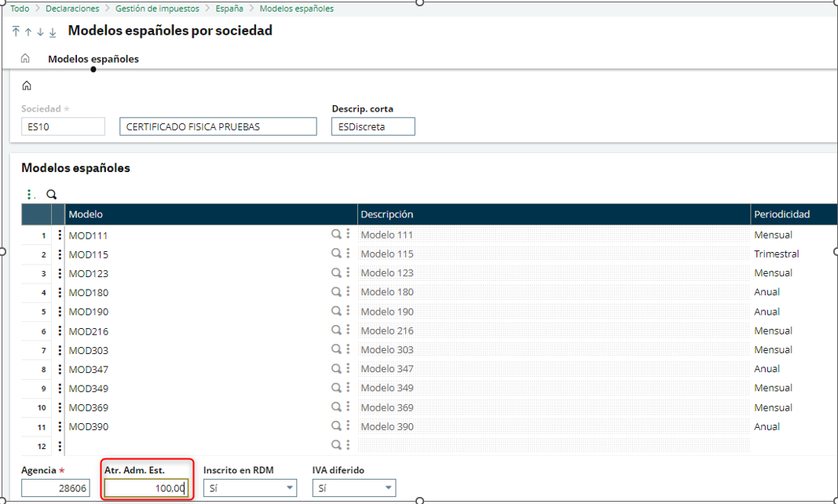Click the Atr. Adm. Est. field
The width and height of the screenshot is (838, 504).
(x=146, y=488)
